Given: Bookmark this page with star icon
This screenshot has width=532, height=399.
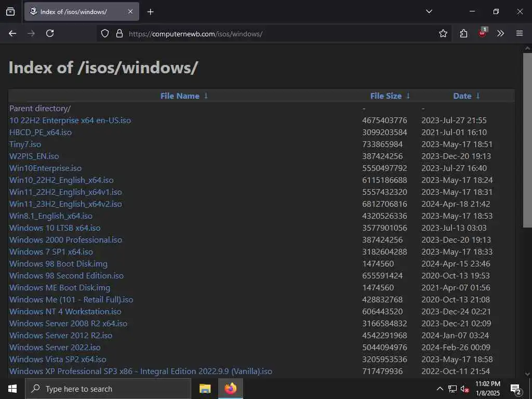Looking at the screenshot, I should 443,33.
